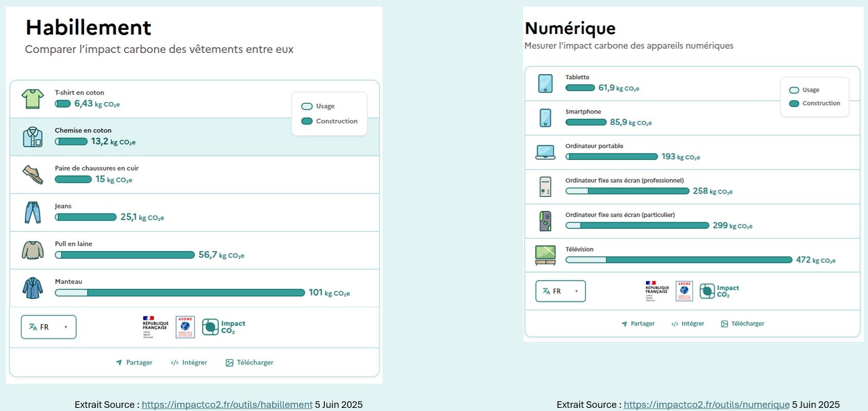868x411 pixels.
Task: Toggle Construction legend in Habillement panel
Action: [x=329, y=121]
